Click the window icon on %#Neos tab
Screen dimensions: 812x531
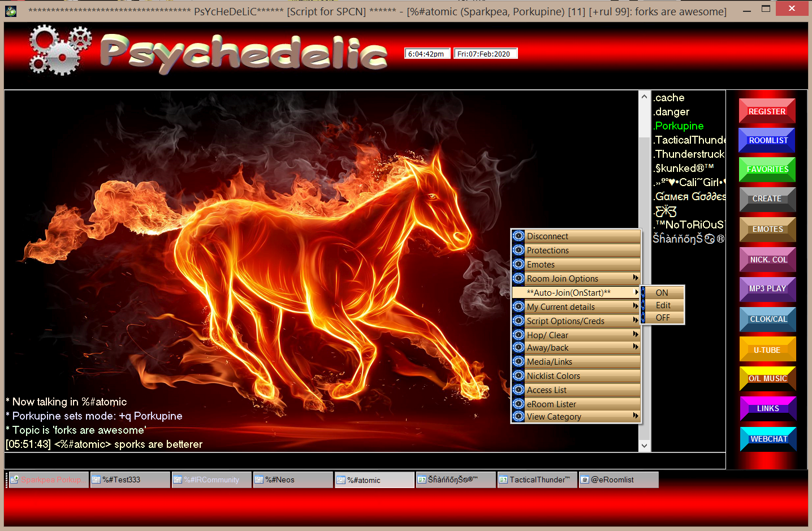[259, 480]
